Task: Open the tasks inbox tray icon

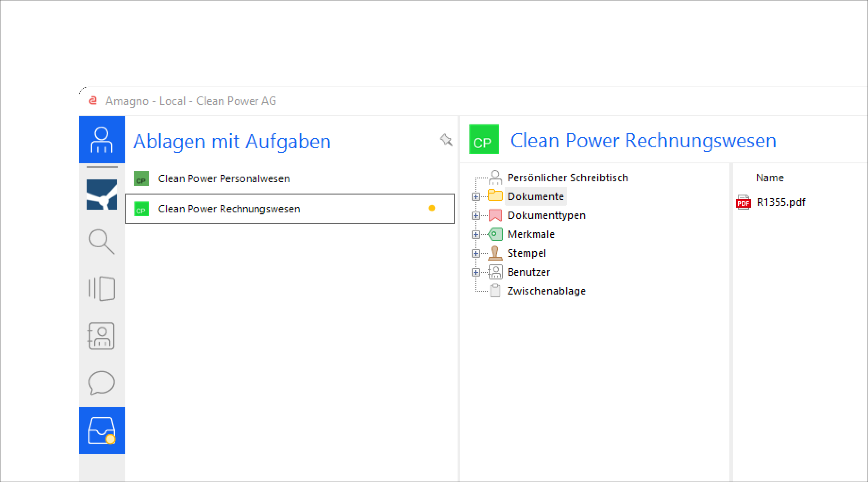Action: pos(102,430)
